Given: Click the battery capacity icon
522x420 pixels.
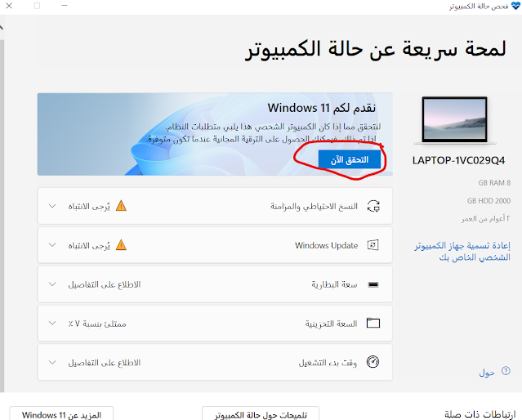Looking at the screenshot, I should coord(373,284).
